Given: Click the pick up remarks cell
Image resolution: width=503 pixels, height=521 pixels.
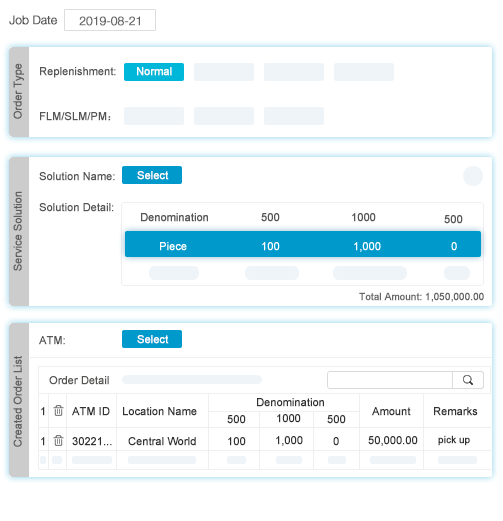Looking at the screenshot, I should pos(454,440).
